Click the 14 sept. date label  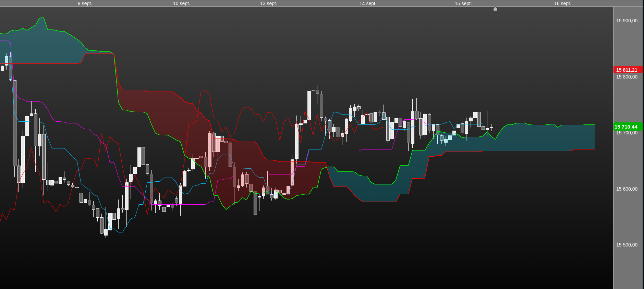tap(368, 3)
